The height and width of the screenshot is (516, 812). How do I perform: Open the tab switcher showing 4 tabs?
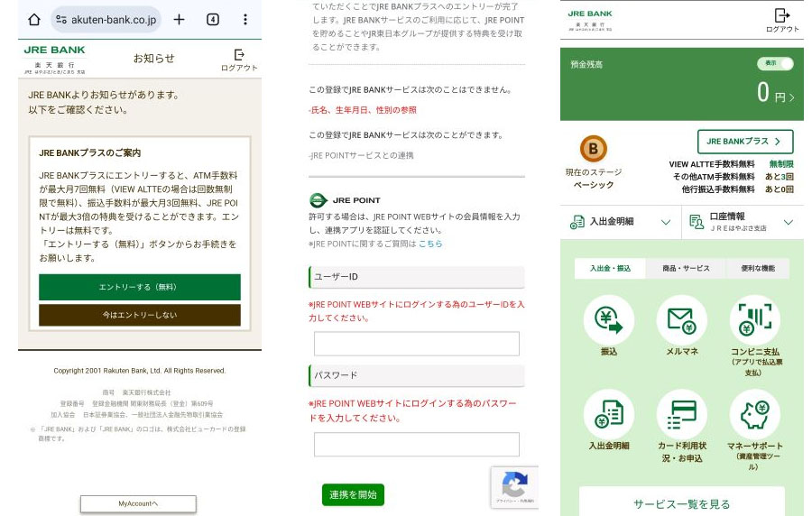tap(213, 20)
